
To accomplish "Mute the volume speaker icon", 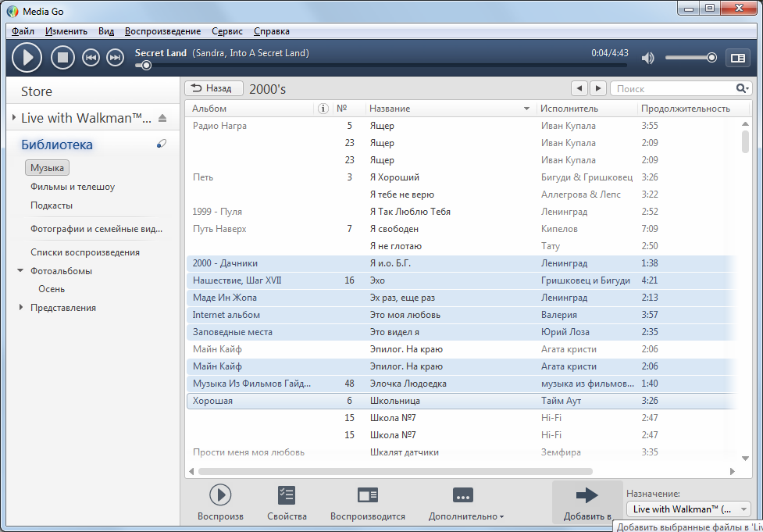I will [647, 59].
